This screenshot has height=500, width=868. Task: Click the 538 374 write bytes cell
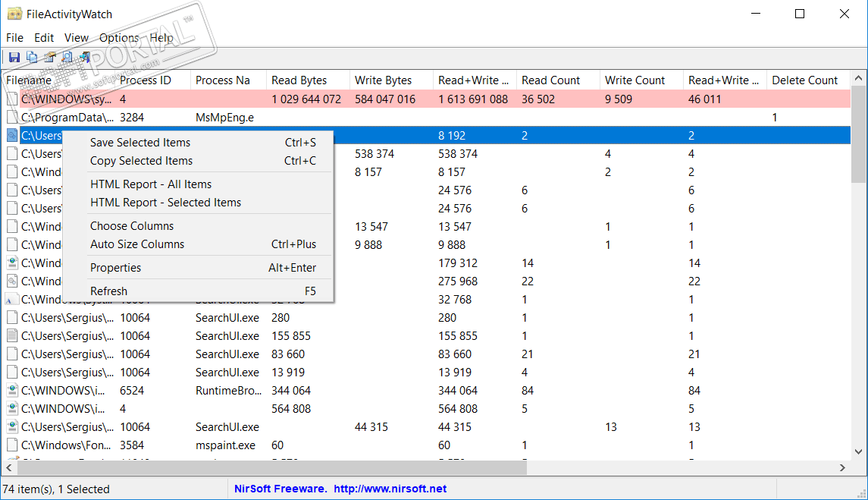(x=374, y=153)
